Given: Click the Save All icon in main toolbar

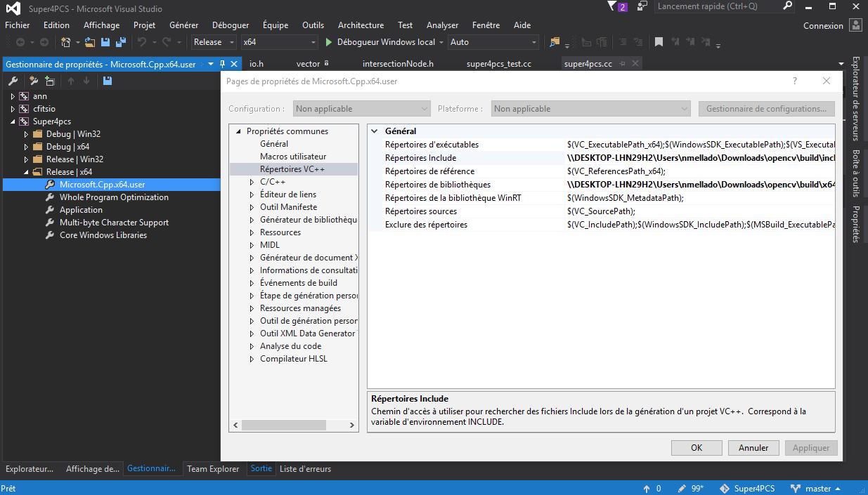Looking at the screenshot, I should click(x=120, y=42).
